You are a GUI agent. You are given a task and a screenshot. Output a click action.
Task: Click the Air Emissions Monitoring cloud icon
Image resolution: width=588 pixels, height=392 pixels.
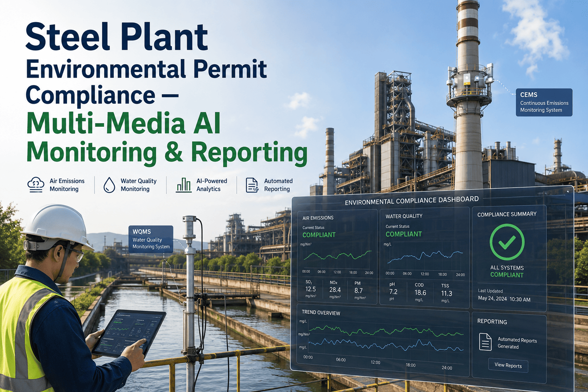36,185
